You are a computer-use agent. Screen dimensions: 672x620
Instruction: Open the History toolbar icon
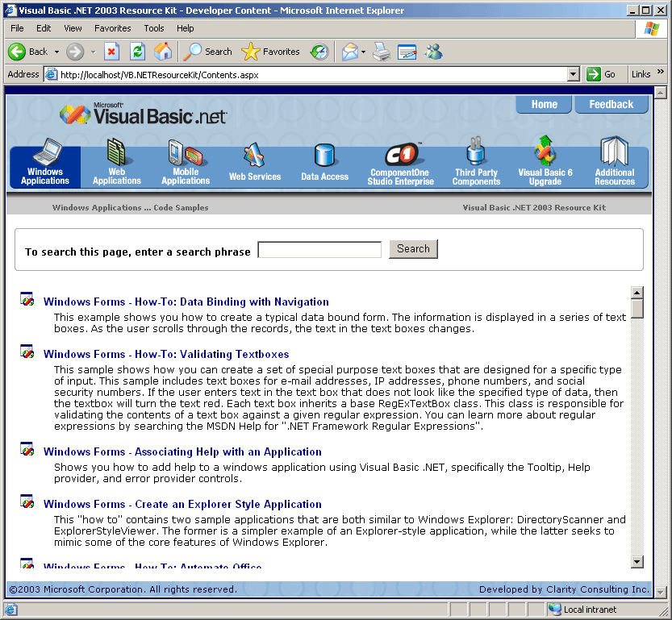coord(319,52)
